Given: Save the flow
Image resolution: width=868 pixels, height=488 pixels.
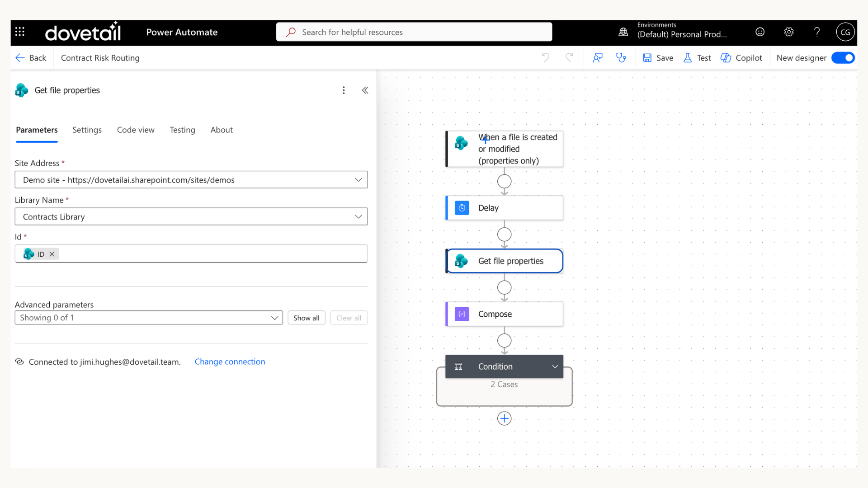Looking at the screenshot, I should coord(658,58).
